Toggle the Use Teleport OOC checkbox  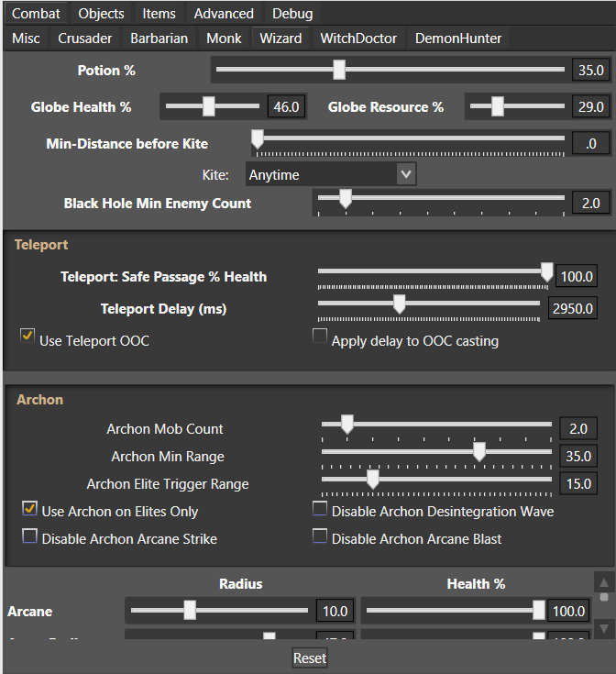28,337
